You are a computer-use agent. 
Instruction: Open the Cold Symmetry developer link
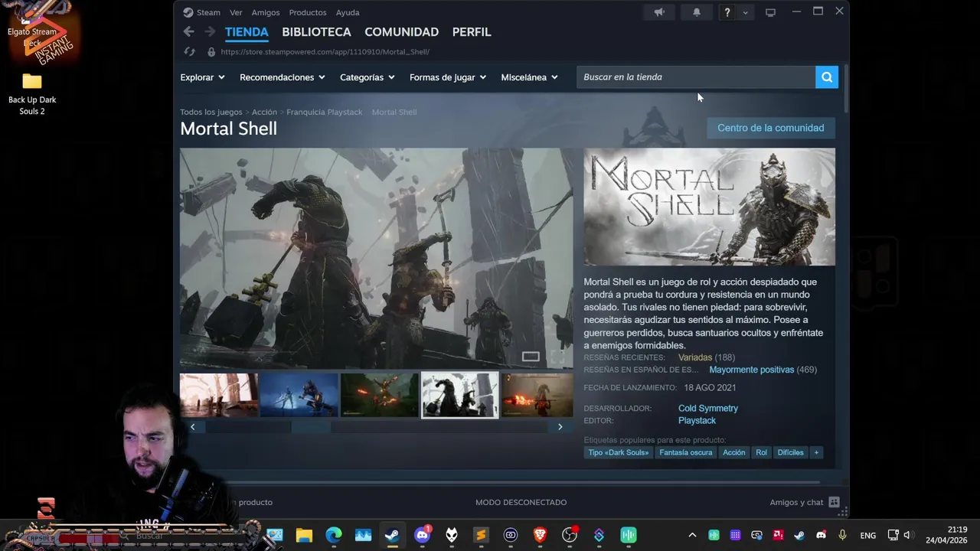(x=708, y=409)
